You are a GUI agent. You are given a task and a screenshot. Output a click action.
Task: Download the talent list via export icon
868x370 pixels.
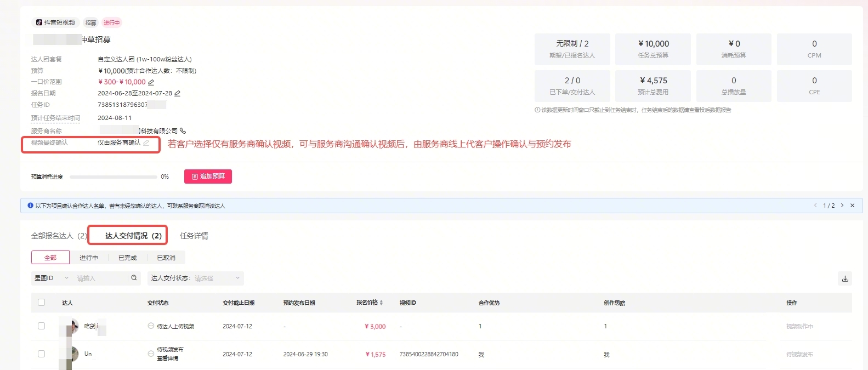point(845,278)
